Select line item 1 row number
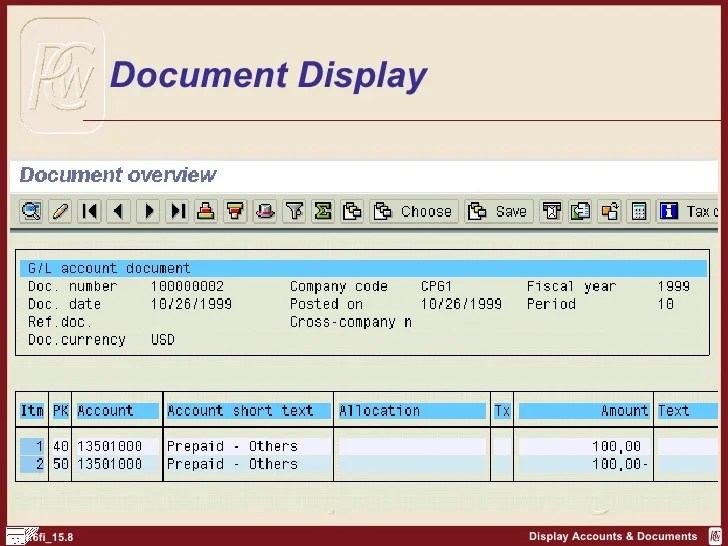The height and width of the screenshot is (546, 728). point(32,447)
